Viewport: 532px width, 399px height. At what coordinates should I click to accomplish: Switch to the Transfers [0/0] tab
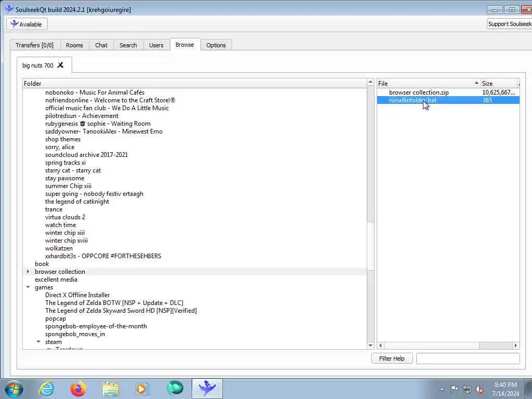click(x=35, y=45)
